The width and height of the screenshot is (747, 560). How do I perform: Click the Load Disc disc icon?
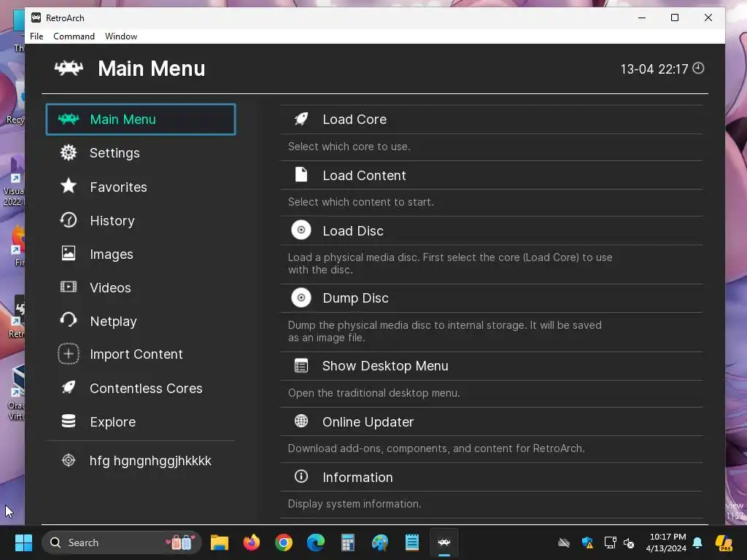pyautogui.click(x=301, y=230)
